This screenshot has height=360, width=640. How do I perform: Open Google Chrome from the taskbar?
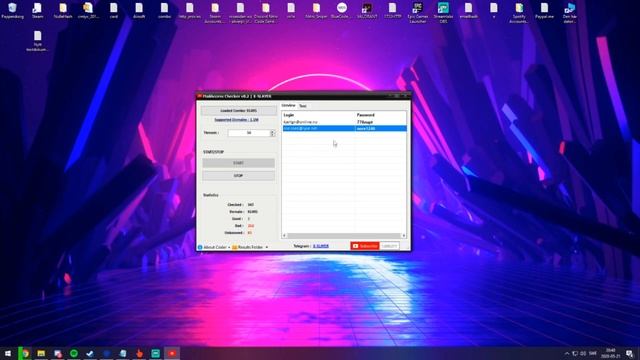25,353
